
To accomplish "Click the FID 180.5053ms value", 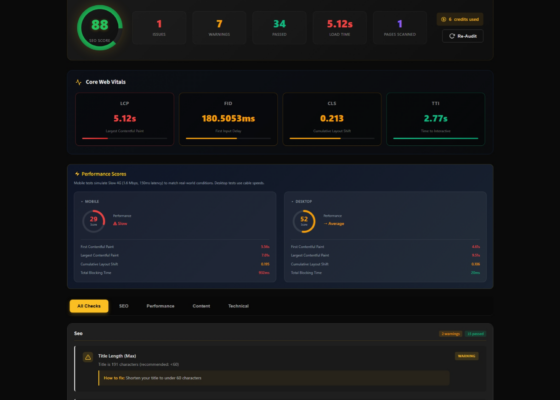I will pyautogui.click(x=228, y=118).
